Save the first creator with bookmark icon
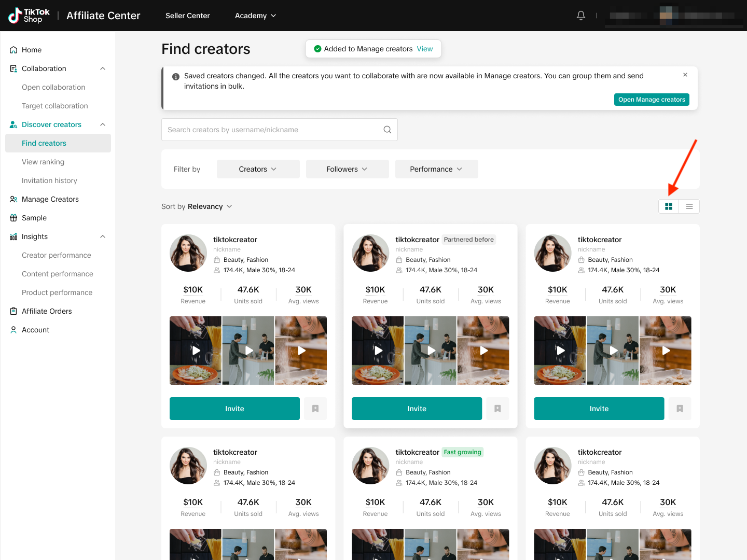The width and height of the screenshot is (747, 560). click(x=315, y=409)
